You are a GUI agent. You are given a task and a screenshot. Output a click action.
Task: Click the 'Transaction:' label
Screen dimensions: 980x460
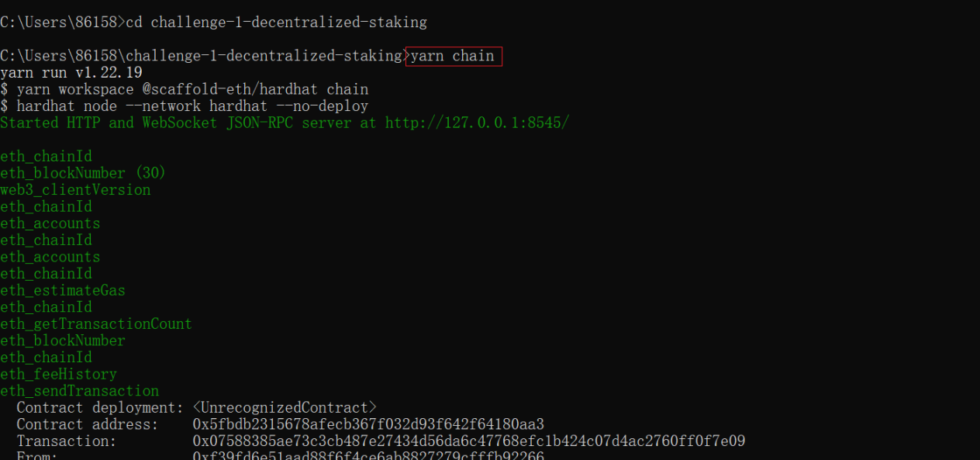[67, 441]
